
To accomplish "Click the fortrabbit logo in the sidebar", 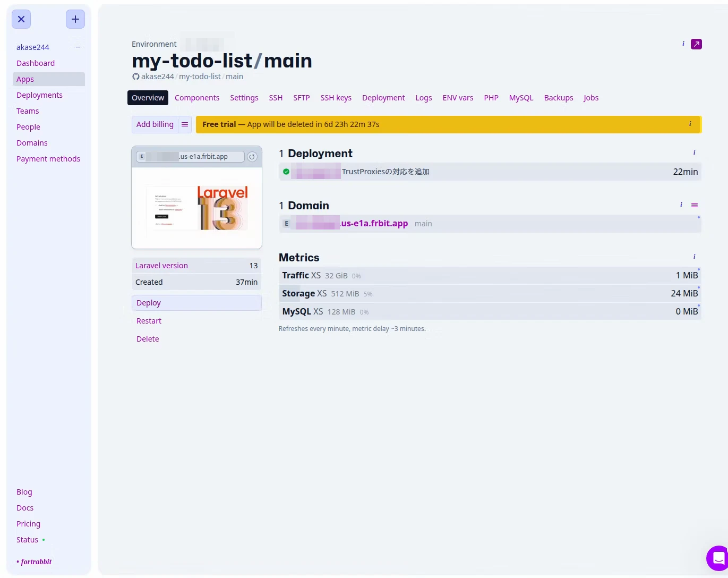I will (x=35, y=562).
